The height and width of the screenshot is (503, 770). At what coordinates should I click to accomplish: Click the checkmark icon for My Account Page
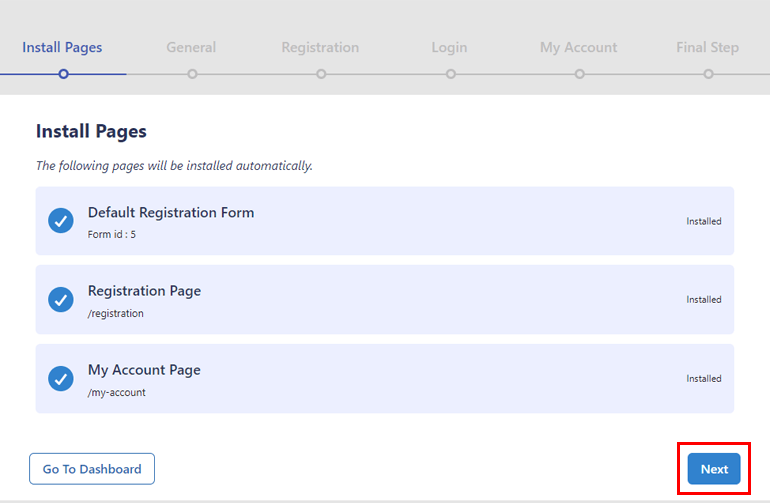pyautogui.click(x=61, y=379)
